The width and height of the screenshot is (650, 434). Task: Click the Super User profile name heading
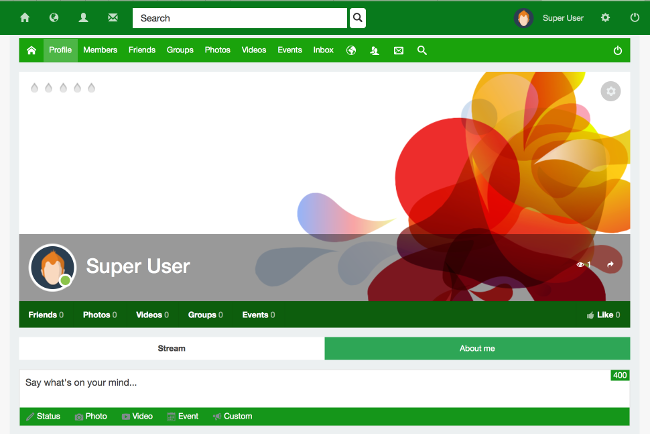[138, 266]
